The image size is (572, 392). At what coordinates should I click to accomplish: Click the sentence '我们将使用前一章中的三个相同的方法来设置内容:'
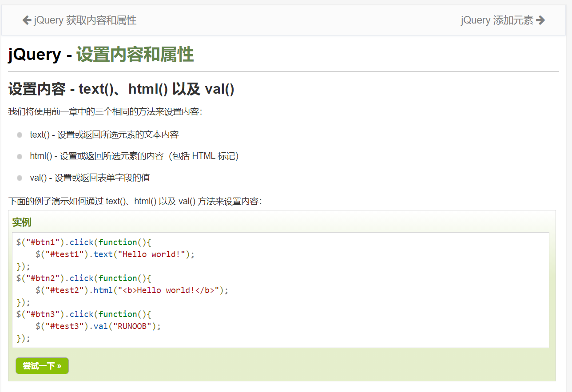coord(105,112)
